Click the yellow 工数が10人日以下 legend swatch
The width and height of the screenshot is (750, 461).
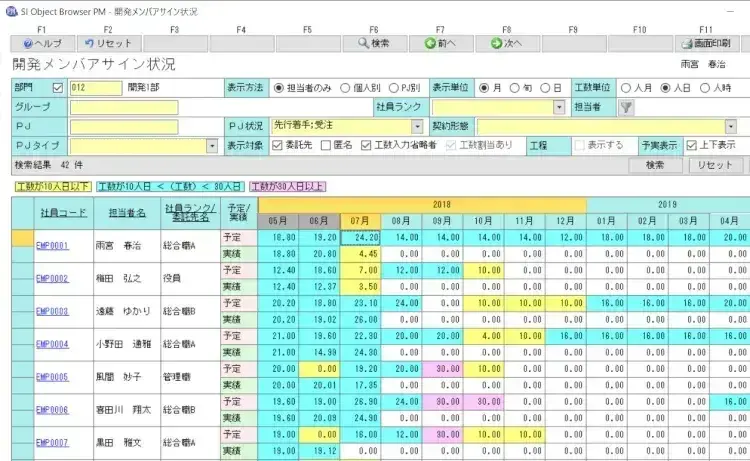pyautogui.click(x=52, y=186)
